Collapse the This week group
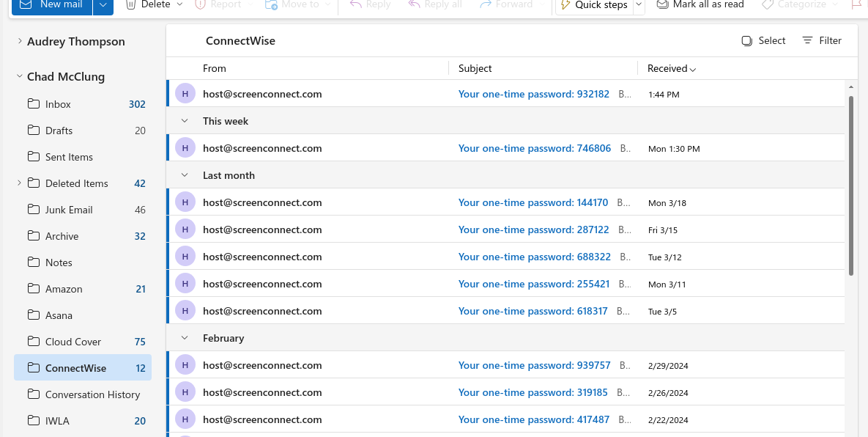The height and width of the screenshot is (437, 868). (x=185, y=121)
